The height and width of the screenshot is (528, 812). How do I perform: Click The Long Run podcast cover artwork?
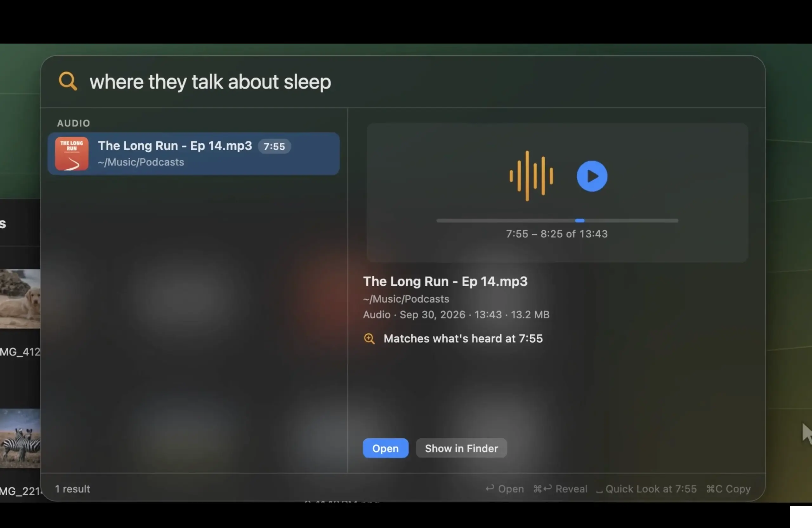[x=72, y=154]
